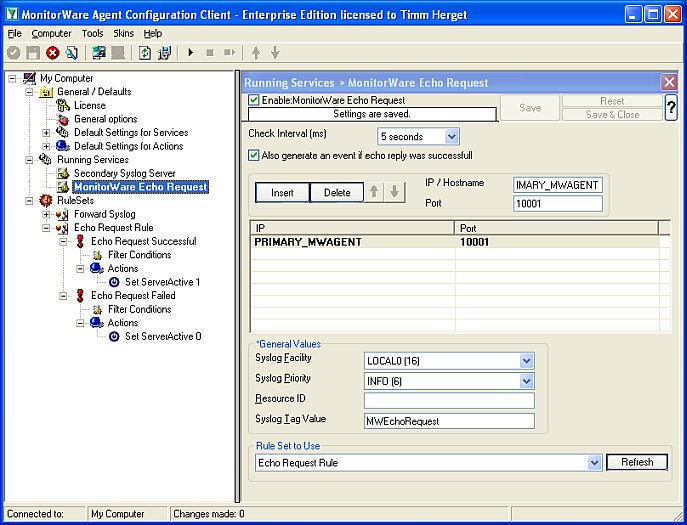Click the stop service square icon
Screen dimensions: 687x525
210,53
